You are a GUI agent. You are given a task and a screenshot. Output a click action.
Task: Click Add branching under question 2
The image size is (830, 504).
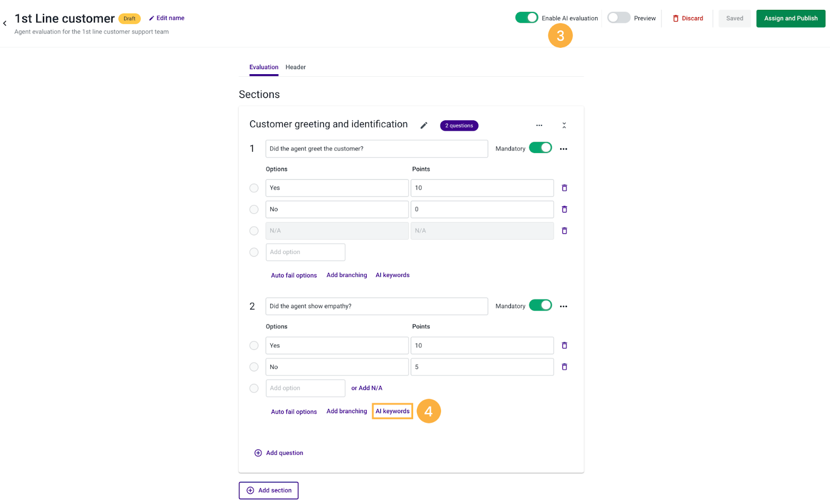pos(347,411)
